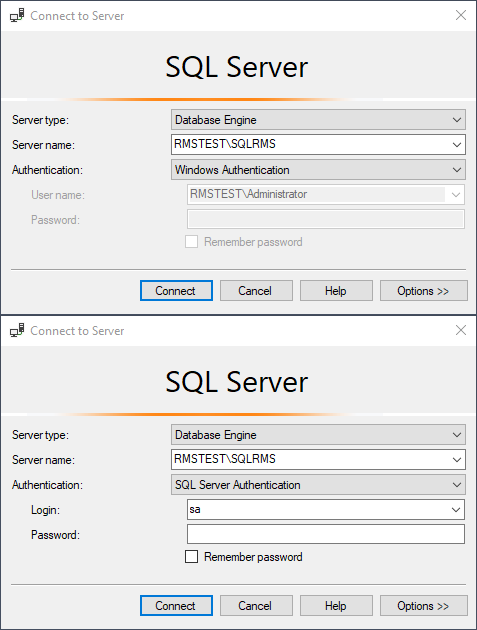Focus the Password field below sa login
This screenshot has height=630, width=477.
coord(326,534)
